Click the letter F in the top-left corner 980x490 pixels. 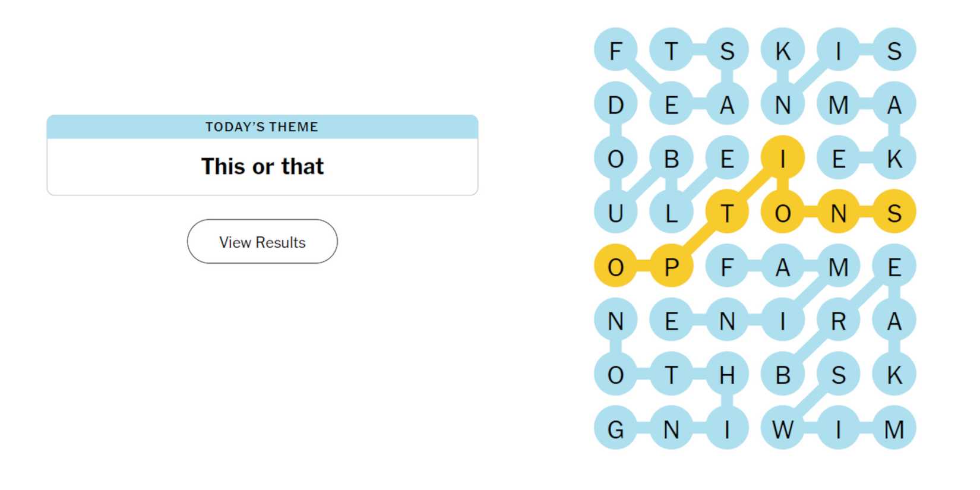(615, 52)
